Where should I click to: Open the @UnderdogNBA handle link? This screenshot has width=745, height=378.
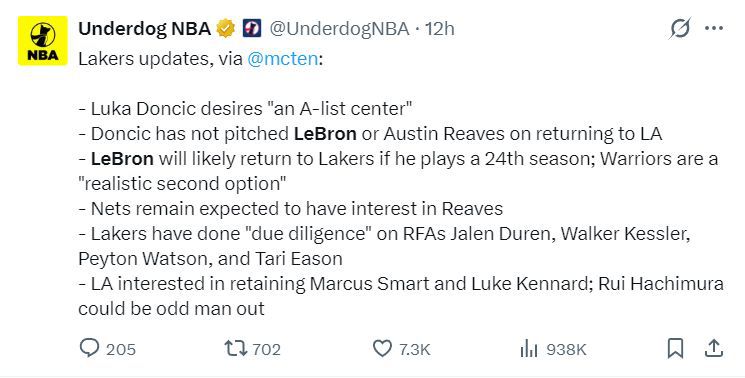[339, 29]
